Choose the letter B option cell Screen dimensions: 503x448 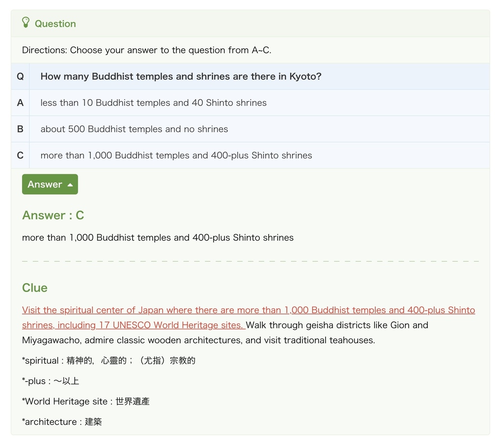20,129
